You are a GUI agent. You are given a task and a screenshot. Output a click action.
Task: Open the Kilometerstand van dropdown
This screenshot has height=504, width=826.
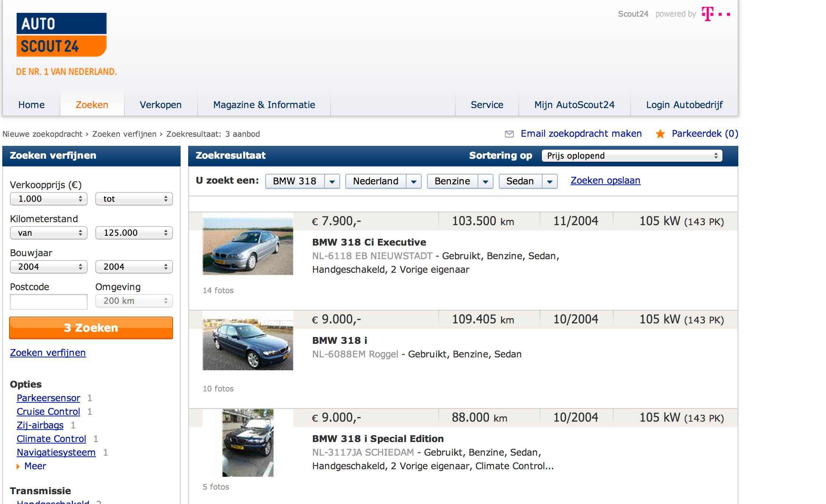pyautogui.click(x=48, y=233)
